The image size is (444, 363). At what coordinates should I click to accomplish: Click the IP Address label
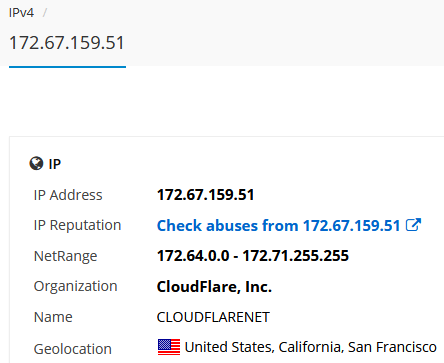tap(68, 195)
